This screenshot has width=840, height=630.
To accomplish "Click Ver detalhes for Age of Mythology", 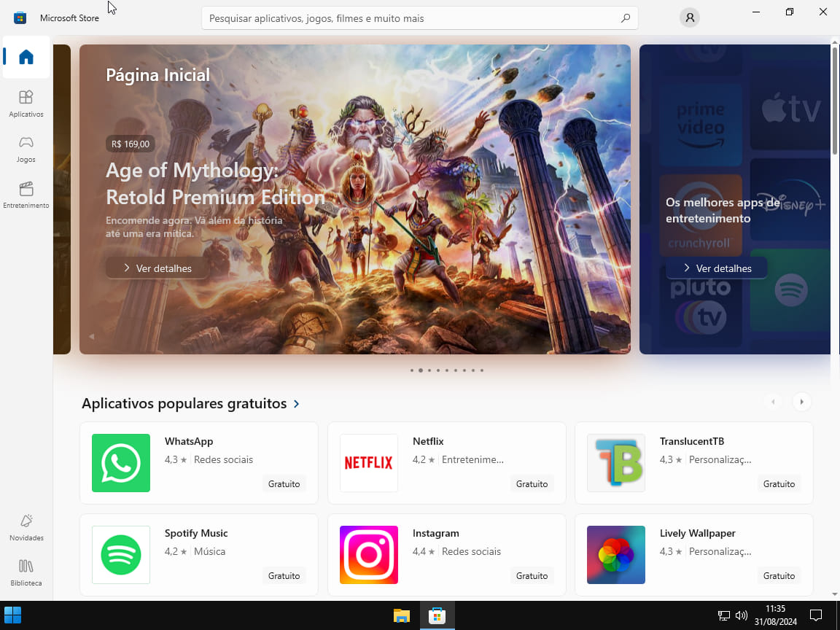I will (x=157, y=268).
